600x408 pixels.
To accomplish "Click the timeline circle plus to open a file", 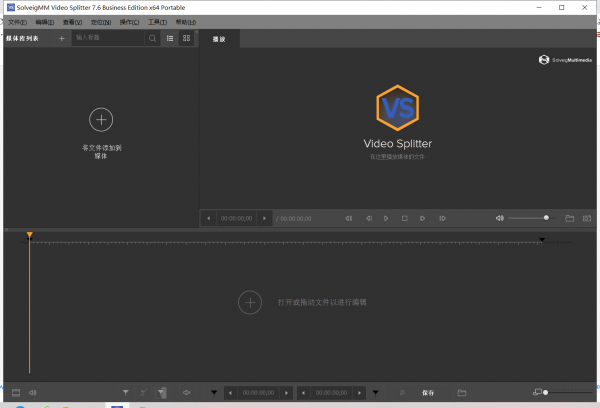I will coord(250,302).
